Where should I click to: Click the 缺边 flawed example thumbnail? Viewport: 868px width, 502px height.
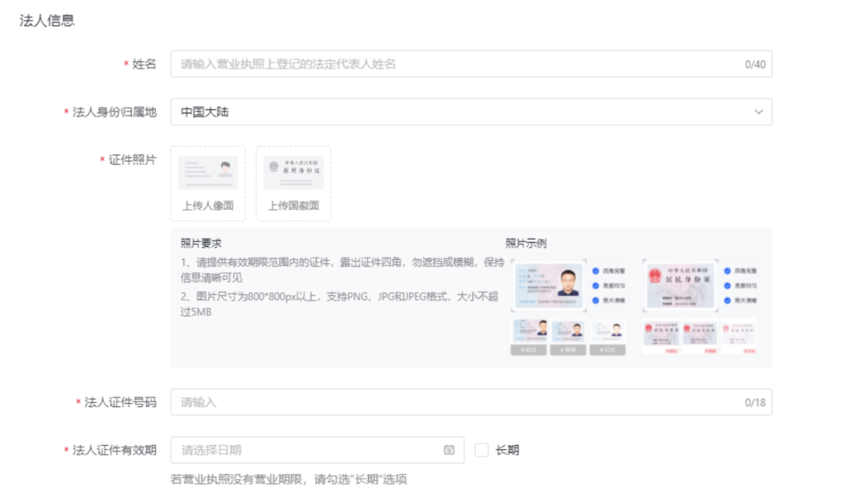pos(529,330)
